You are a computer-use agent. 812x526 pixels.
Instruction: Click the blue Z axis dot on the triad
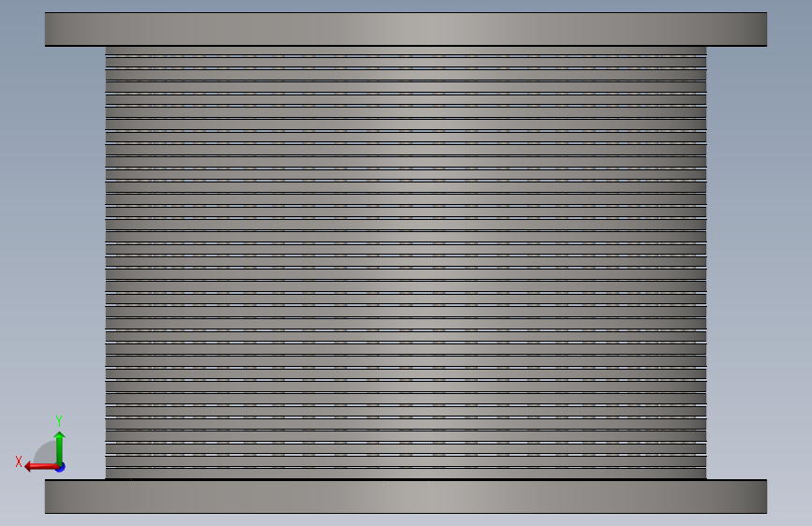pos(61,467)
